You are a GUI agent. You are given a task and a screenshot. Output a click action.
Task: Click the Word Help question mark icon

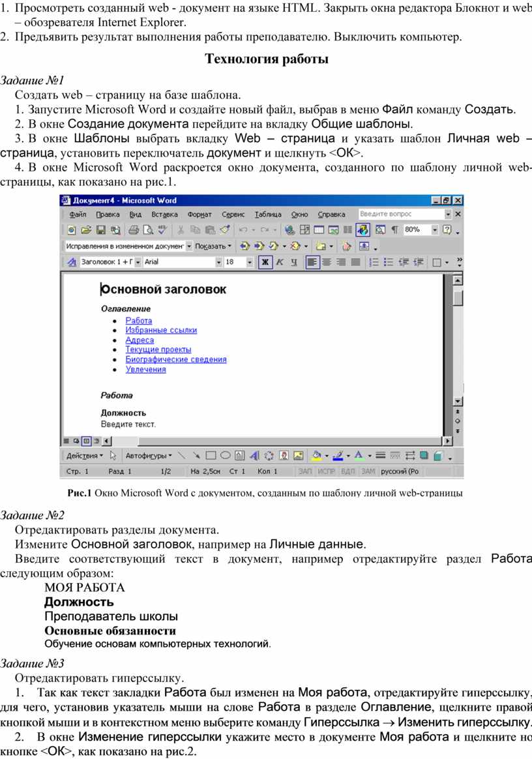pos(447,230)
